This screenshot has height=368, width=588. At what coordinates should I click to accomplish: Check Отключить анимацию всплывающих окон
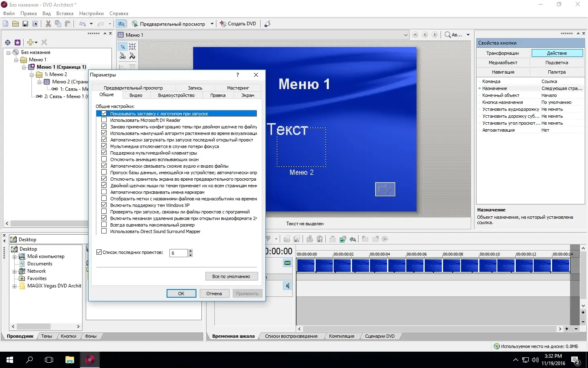[x=104, y=159]
